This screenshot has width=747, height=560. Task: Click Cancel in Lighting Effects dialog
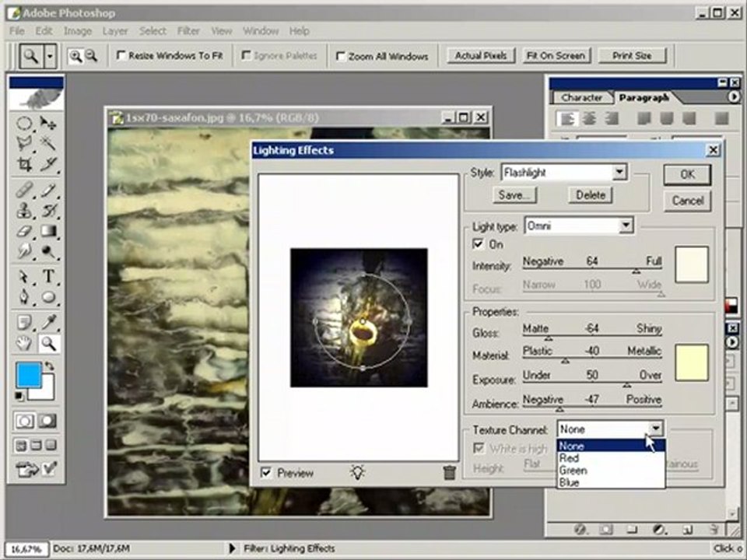687,201
